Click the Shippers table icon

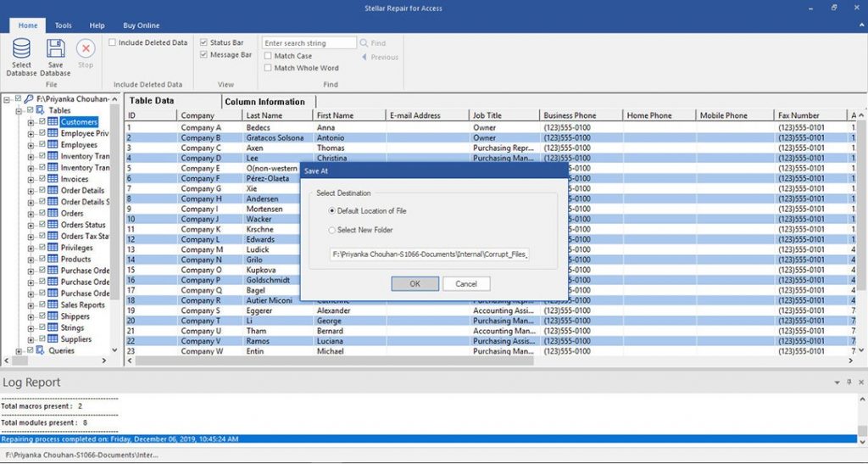[x=53, y=316]
